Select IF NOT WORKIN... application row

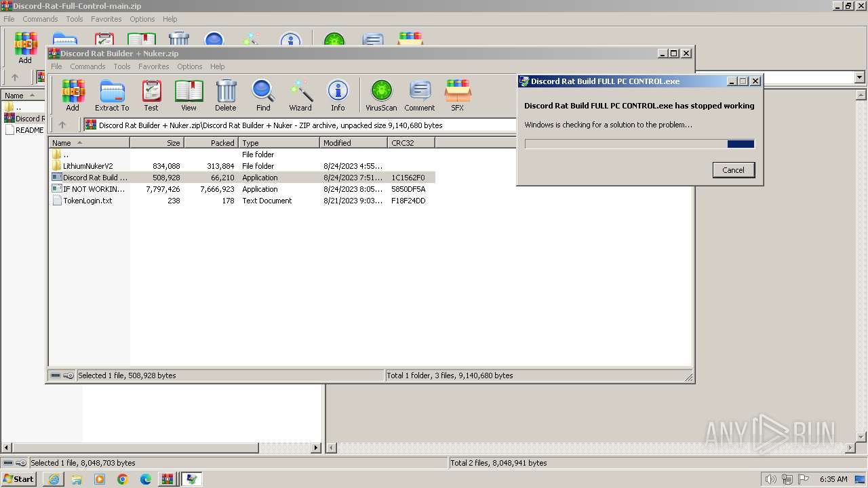click(241, 189)
